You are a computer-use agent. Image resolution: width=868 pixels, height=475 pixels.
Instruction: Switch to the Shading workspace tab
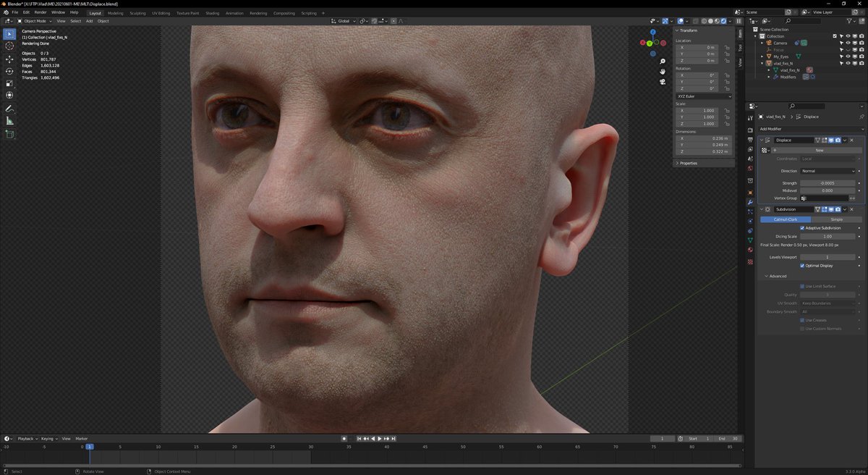point(212,13)
